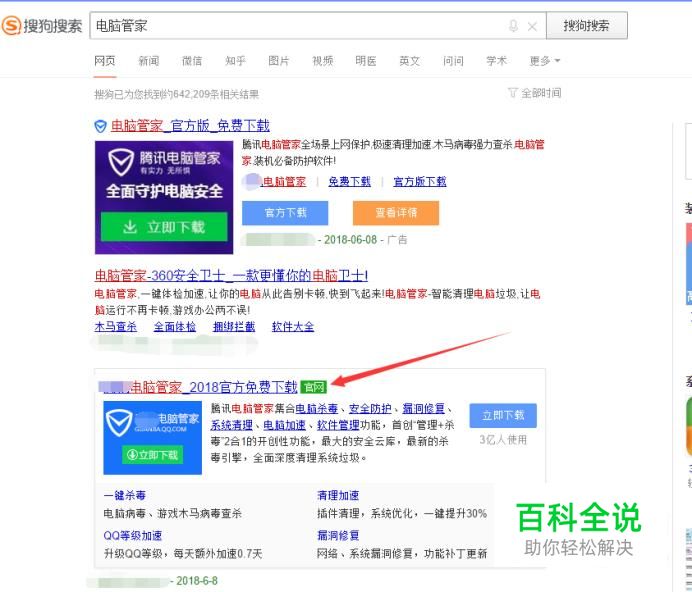Screen dimensions: 692x592
Task: Open the 免费下载 sublink
Action: (350, 181)
